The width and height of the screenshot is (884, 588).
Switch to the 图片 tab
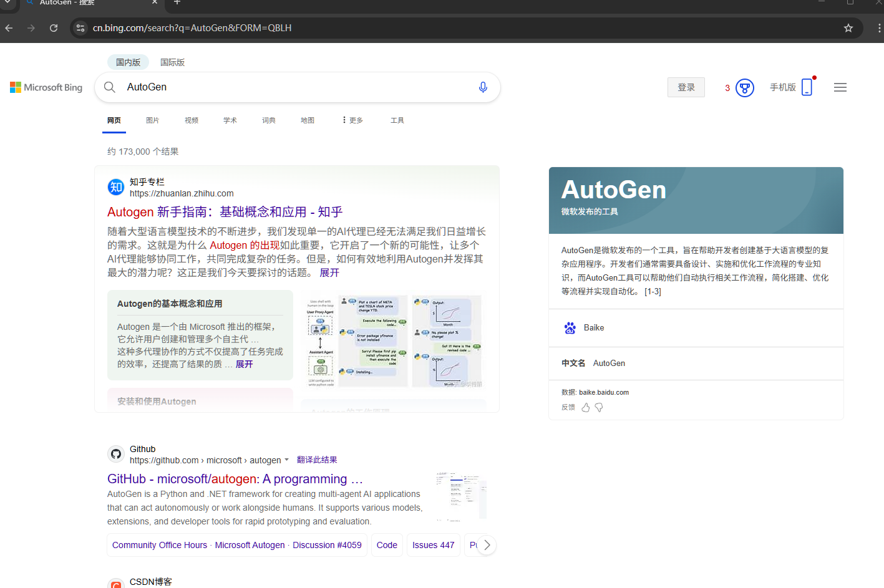click(153, 120)
